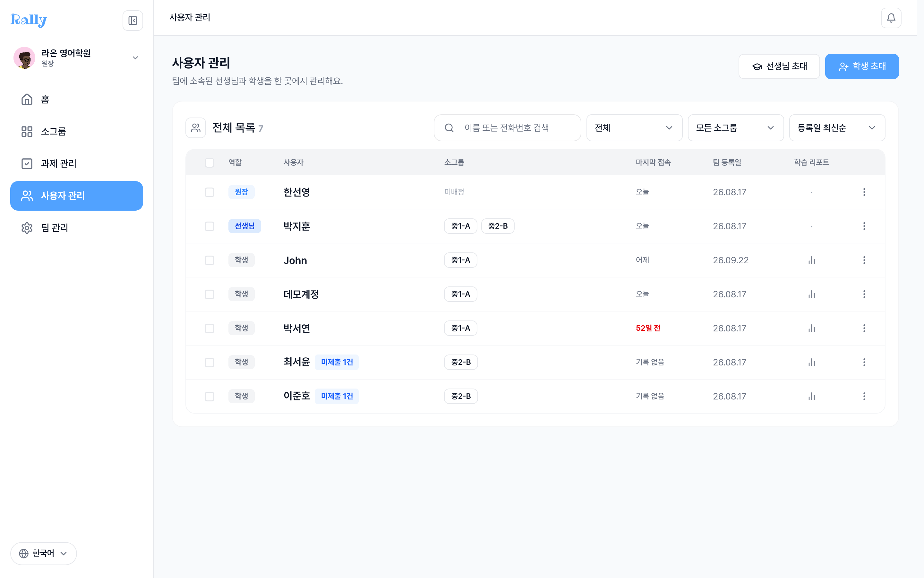The height and width of the screenshot is (578, 924).
Task: Click the 학생 초대 button
Action: 862,66
